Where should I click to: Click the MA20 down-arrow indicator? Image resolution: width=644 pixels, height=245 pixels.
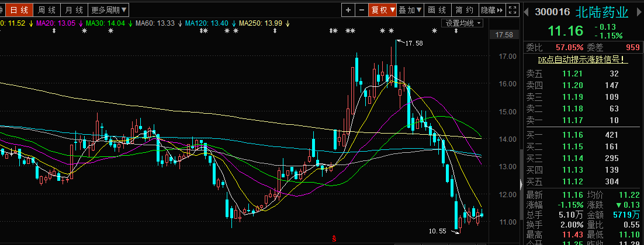[x=81, y=23]
